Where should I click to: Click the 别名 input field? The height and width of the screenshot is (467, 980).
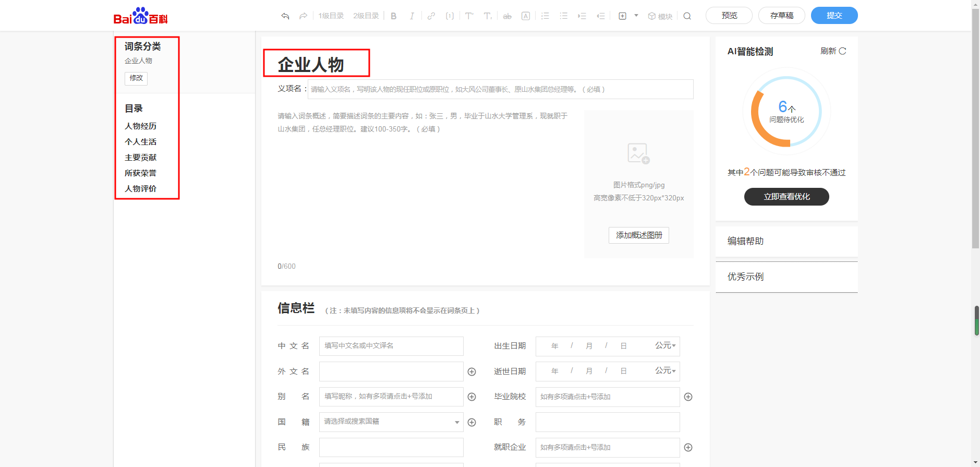391,397
